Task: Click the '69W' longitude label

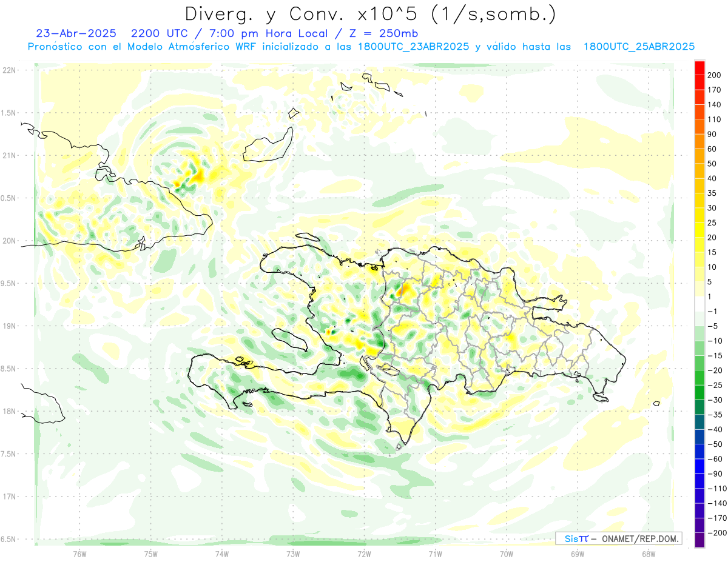Action: tap(578, 554)
